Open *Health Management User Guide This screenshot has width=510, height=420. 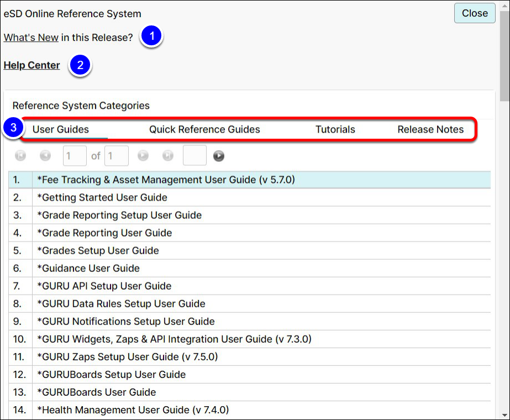[249, 410]
